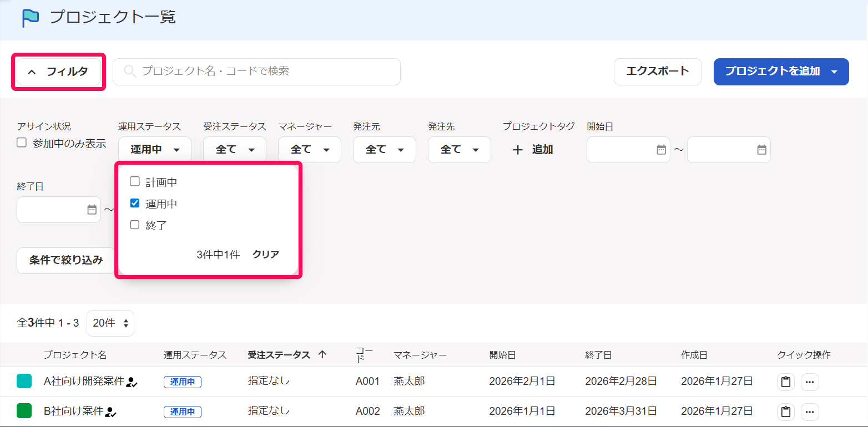Change the 20件 page size selector

pos(110,323)
